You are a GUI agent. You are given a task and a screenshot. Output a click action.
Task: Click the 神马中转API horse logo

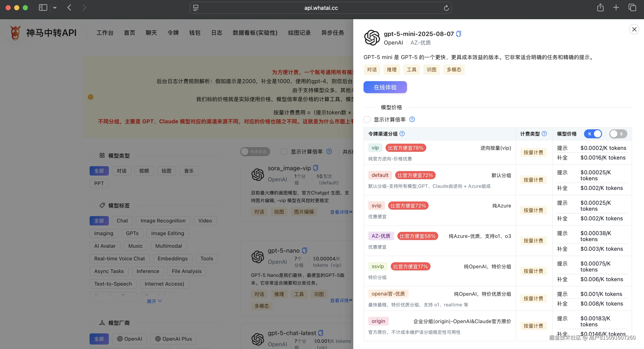tap(15, 33)
